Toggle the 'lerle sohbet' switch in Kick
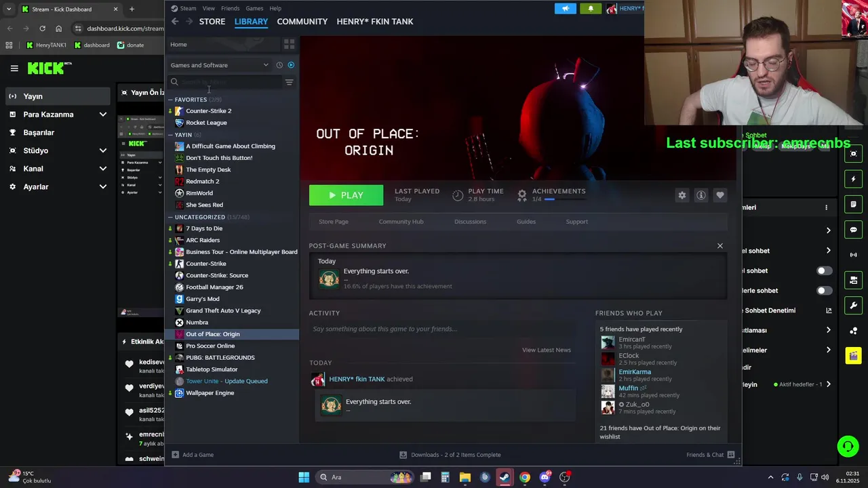The height and width of the screenshot is (488, 868). (824, 291)
